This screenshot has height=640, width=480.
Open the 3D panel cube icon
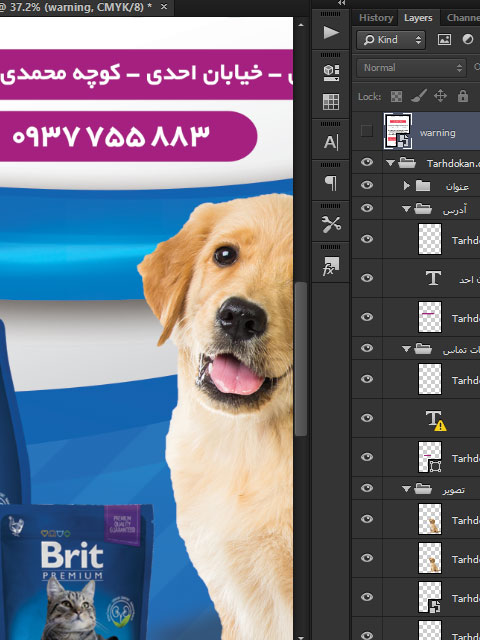point(331,73)
